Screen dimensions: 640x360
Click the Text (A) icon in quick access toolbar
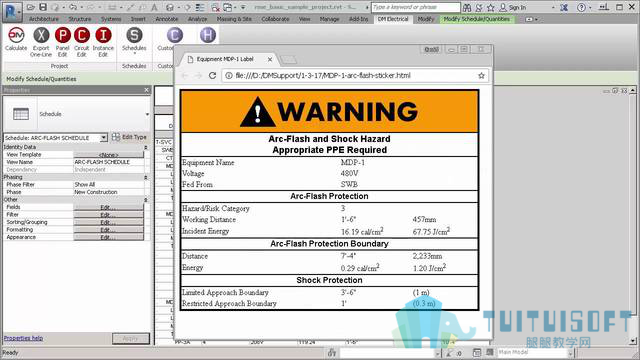(154, 7)
